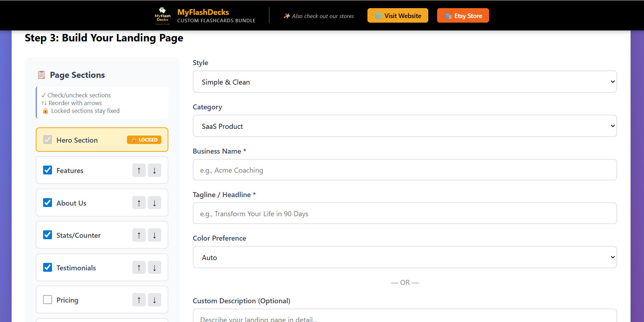
Task: Open the Color Preference dropdown
Action: pyautogui.click(x=405, y=257)
